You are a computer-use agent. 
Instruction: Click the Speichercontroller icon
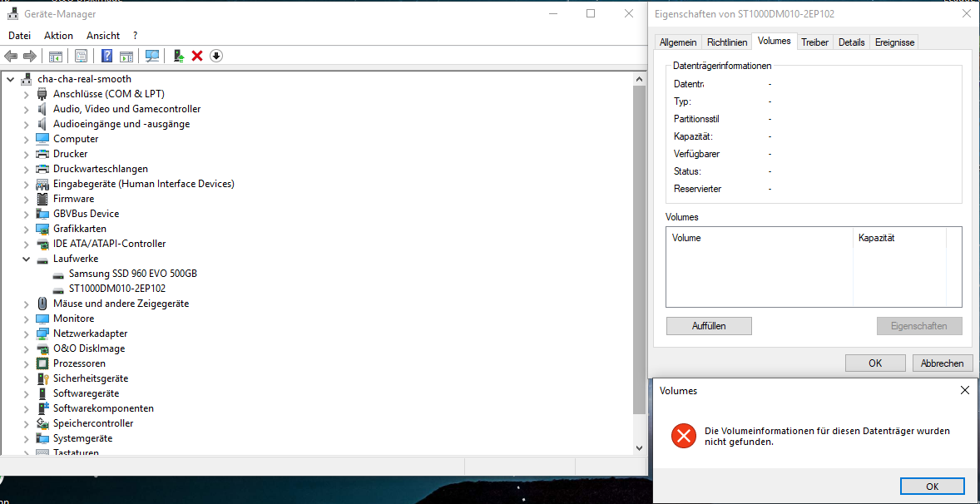pos(42,423)
